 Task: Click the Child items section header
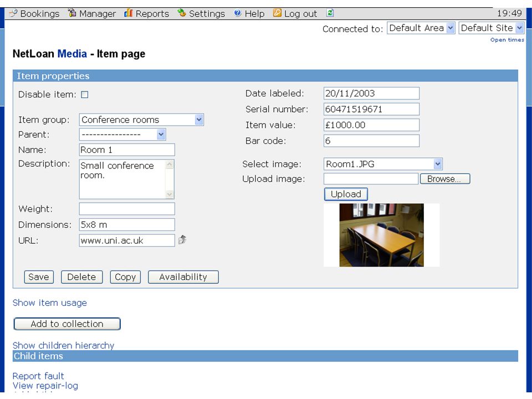pyautogui.click(x=265, y=356)
